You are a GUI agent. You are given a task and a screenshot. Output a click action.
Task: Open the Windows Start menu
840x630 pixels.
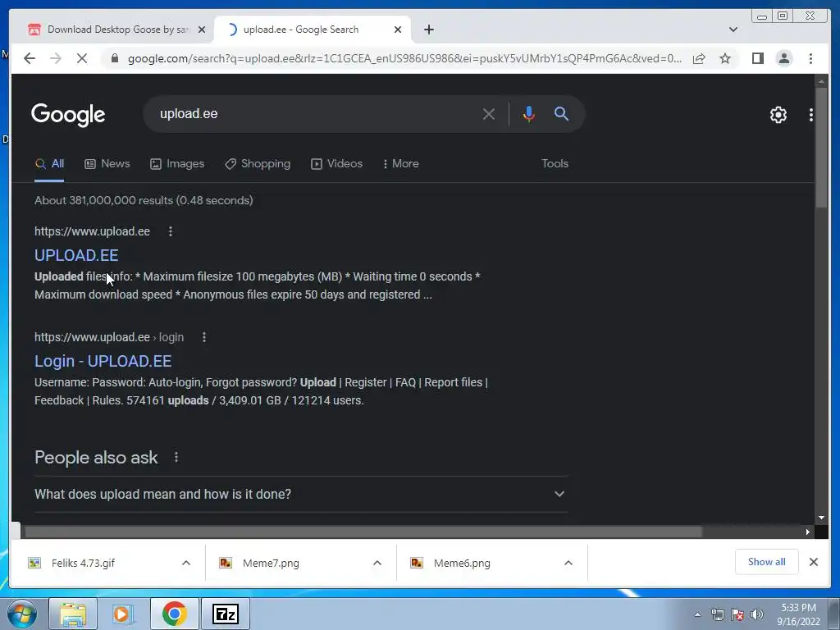click(x=21, y=614)
